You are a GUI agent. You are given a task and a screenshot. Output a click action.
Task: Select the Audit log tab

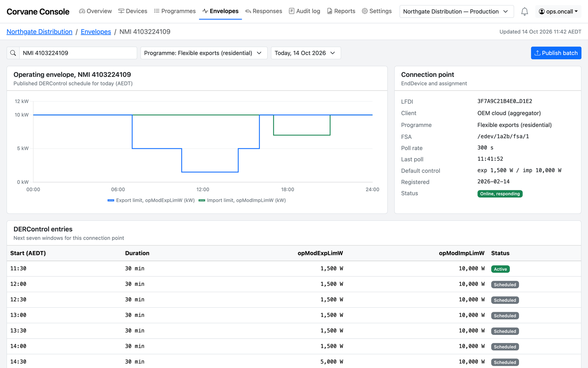point(304,11)
